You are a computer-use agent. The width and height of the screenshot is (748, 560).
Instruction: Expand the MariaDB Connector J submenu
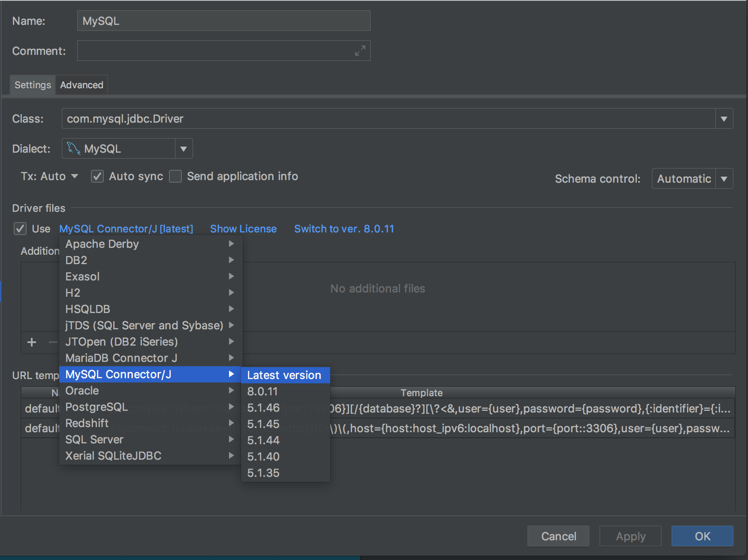tap(151, 358)
